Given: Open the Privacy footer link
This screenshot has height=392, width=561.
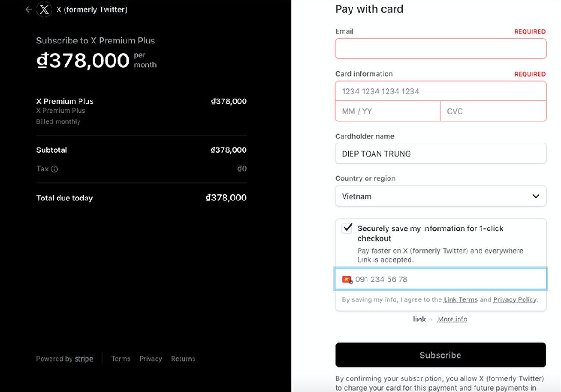Looking at the screenshot, I should 151,359.
